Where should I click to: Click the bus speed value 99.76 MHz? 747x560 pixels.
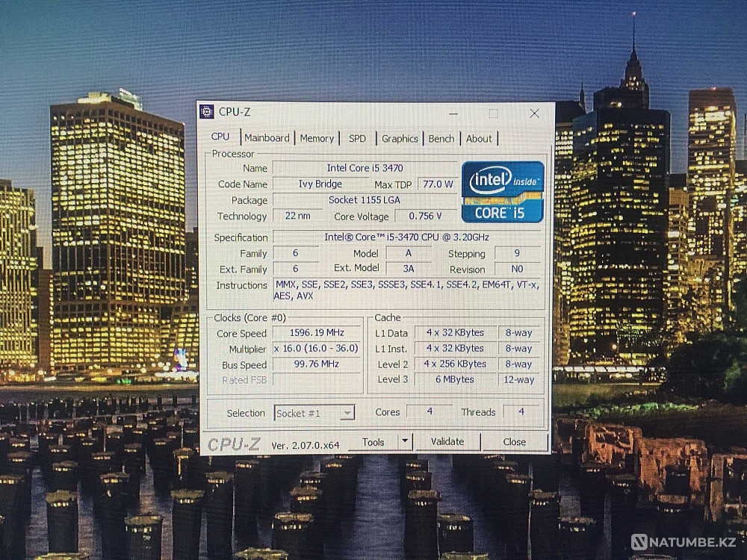coord(317,364)
